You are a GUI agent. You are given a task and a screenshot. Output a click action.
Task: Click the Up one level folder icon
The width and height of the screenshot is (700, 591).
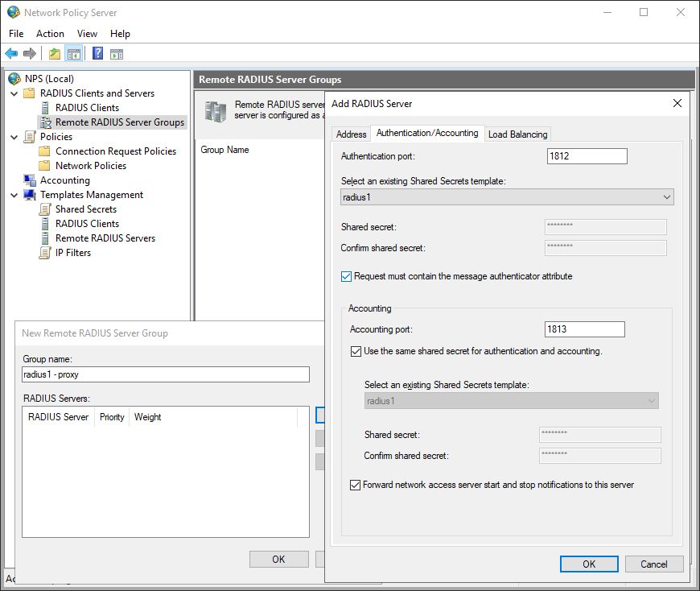pos(55,54)
